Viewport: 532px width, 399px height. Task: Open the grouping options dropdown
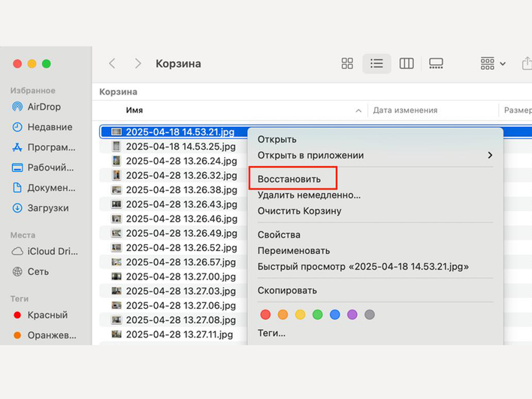[x=493, y=63]
